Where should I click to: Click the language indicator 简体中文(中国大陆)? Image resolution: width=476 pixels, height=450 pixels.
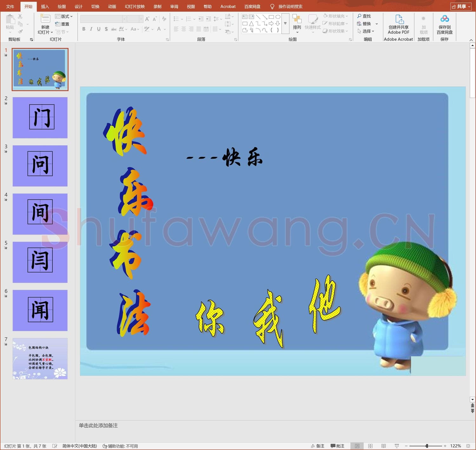(80, 446)
